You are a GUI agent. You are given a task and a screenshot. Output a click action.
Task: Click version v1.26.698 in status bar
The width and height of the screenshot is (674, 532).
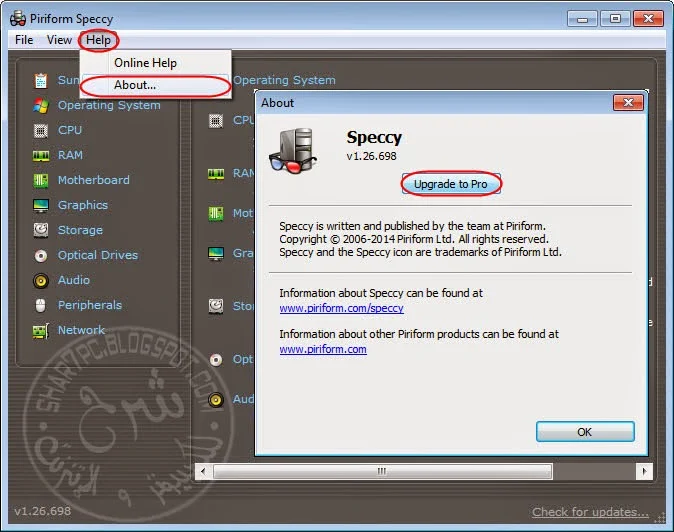(43, 511)
